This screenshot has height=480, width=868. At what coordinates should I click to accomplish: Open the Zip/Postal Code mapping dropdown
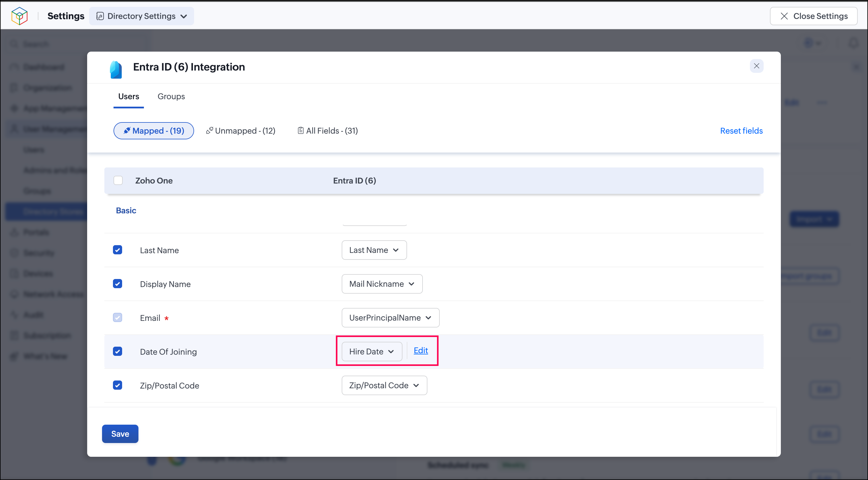click(384, 385)
